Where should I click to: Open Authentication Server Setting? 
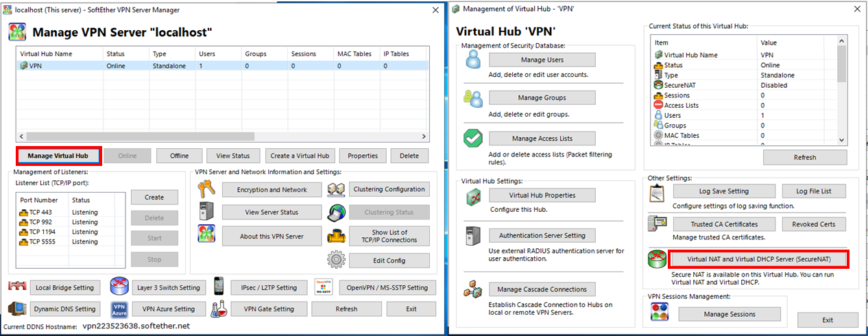pos(542,235)
